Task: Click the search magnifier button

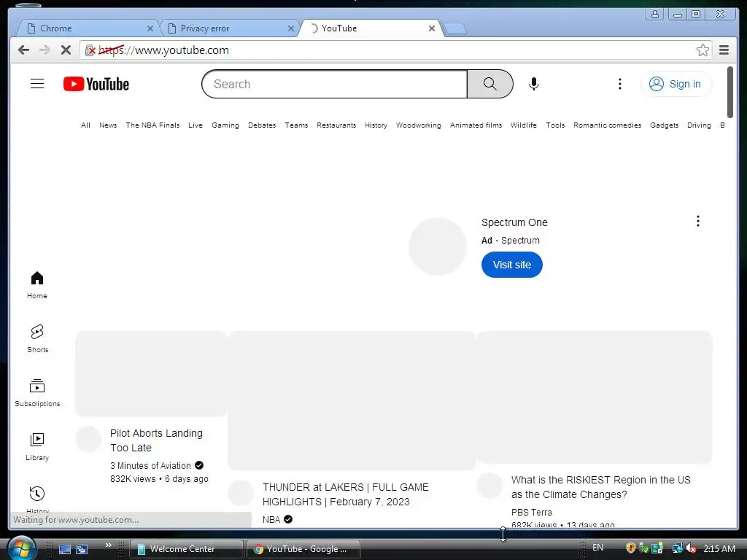Action: 489,84
